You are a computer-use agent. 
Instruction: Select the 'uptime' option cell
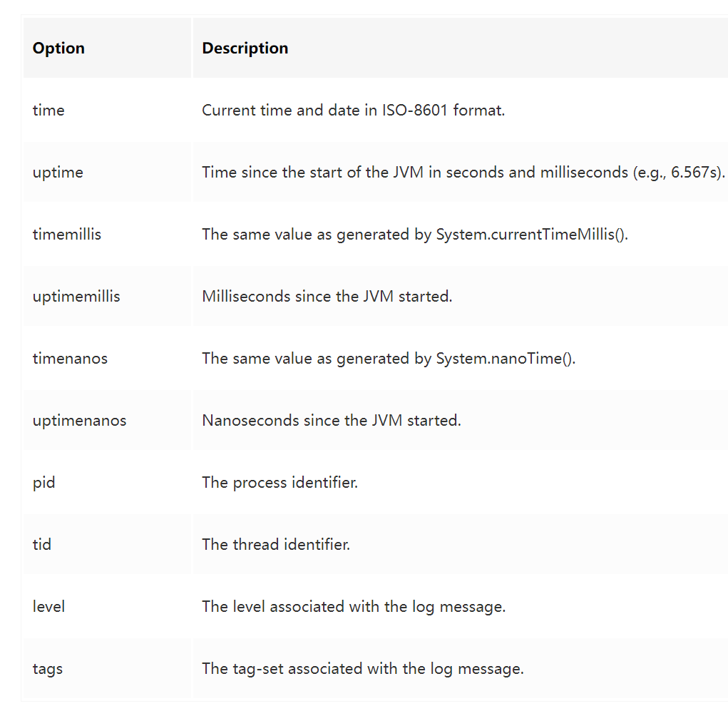pos(107,173)
